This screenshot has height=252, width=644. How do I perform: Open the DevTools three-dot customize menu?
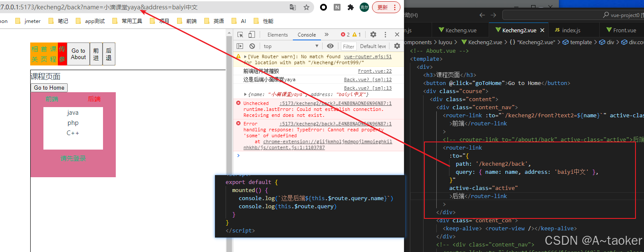click(x=386, y=35)
